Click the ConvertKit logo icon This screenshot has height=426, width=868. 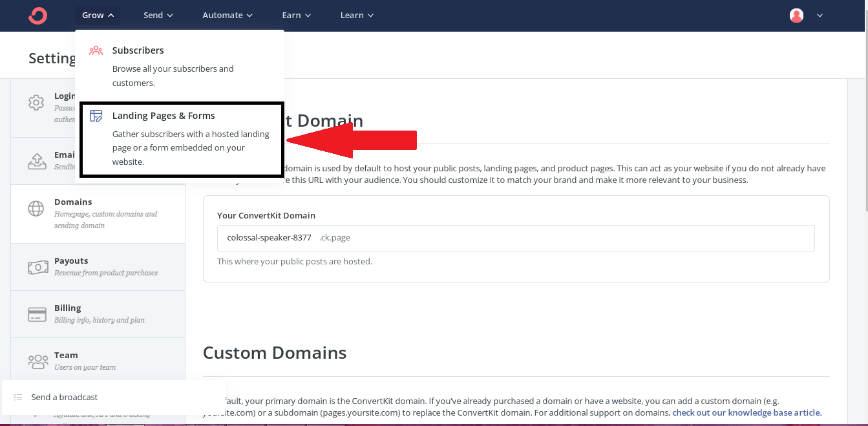38,16
